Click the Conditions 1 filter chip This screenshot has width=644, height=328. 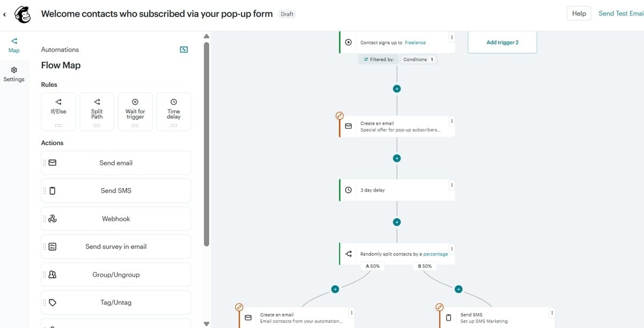(419, 60)
